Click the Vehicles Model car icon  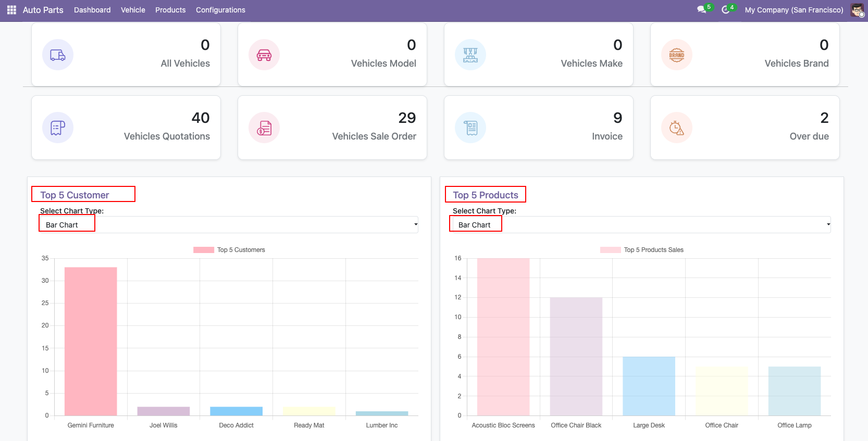(264, 55)
